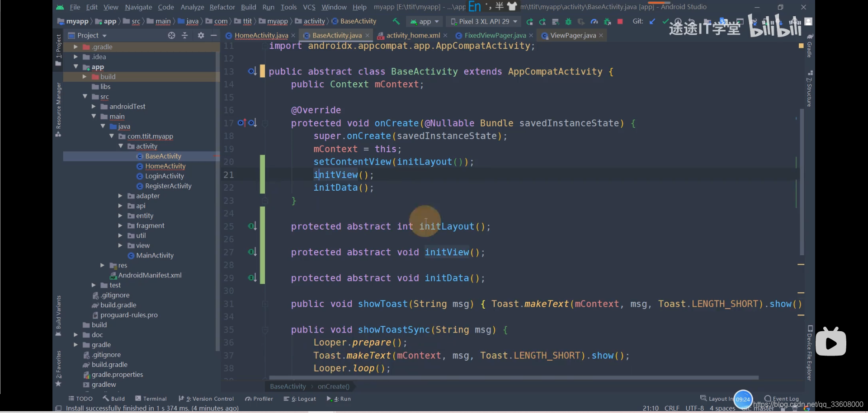Close the ViewPager.java tab
Screen dimensions: 868x413
pos(601,35)
